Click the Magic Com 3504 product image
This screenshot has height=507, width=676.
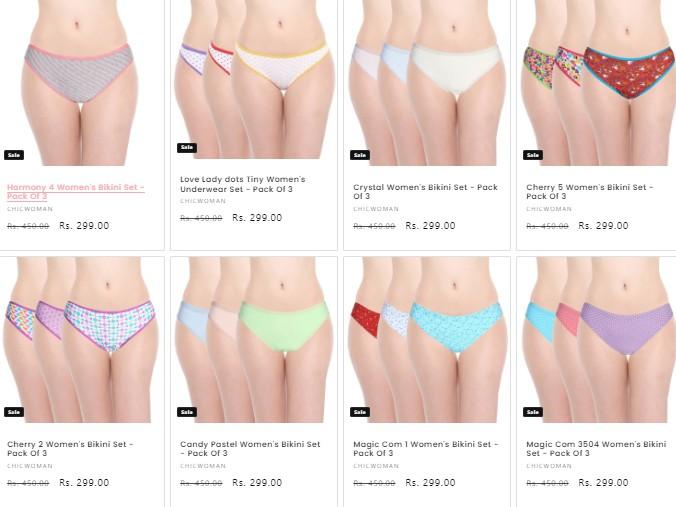[x=597, y=340]
